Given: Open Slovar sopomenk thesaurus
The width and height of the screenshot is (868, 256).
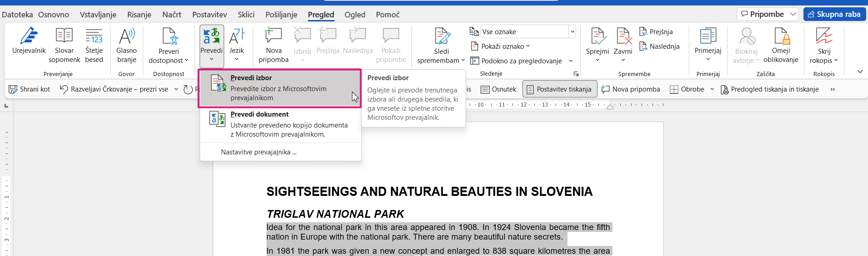Looking at the screenshot, I should 64,46.
